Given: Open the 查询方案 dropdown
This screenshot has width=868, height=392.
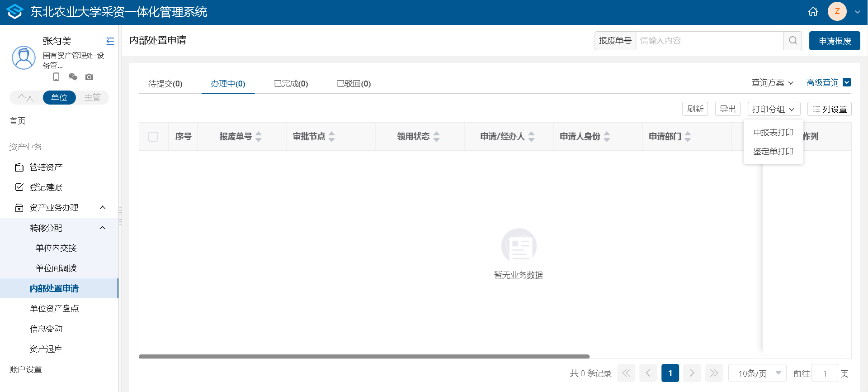Looking at the screenshot, I should point(772,83).
